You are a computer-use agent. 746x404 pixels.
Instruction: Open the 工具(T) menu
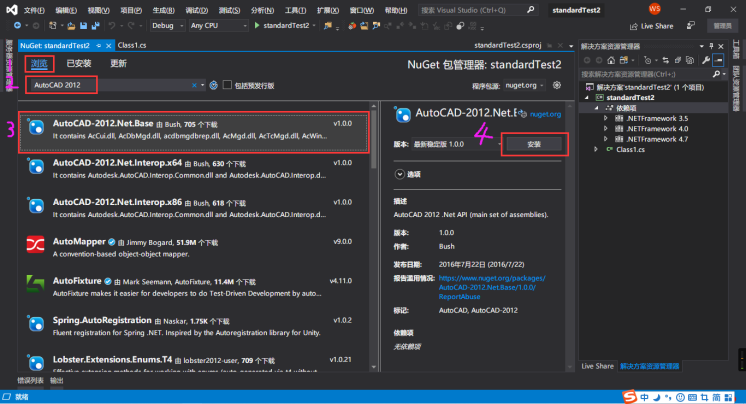pyautogui.click(x=295, y=10)
